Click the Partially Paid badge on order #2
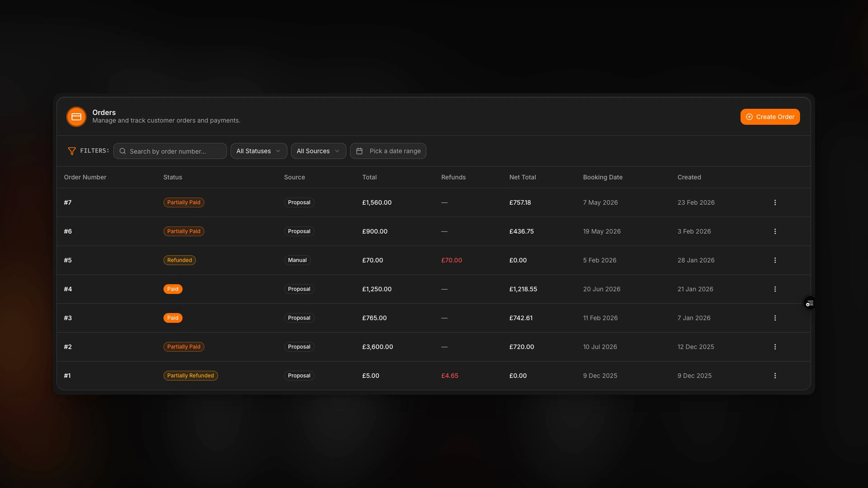The image size is (868, 488). click(184, 347)
